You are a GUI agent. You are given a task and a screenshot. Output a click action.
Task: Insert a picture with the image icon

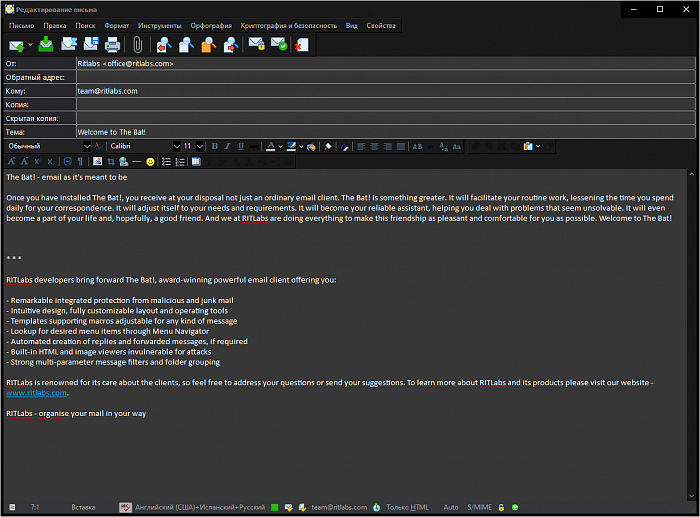pyautogui.click(x=97, y=161)
